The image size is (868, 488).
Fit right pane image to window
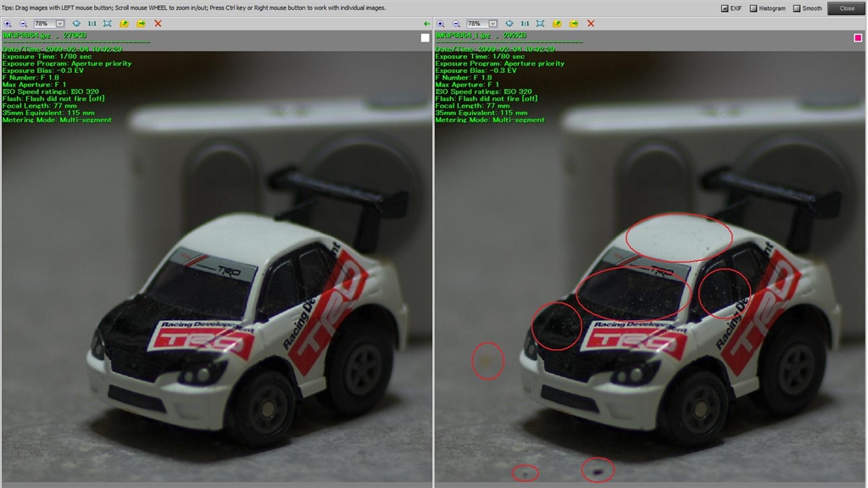[540, 24]
